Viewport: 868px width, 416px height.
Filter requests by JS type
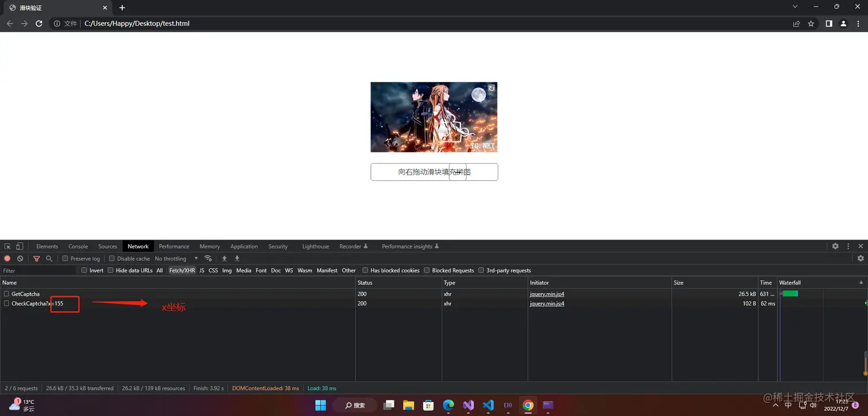202,270
